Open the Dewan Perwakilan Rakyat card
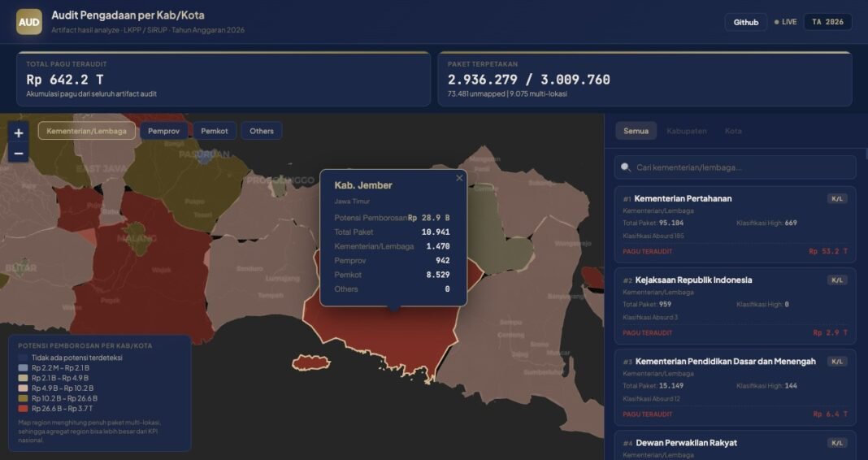 pyautogui.click(x=735, y=445)
